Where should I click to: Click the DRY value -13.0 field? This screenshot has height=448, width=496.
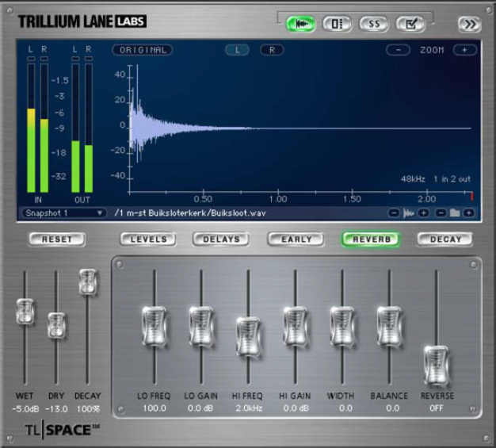(x=56, y=408)
